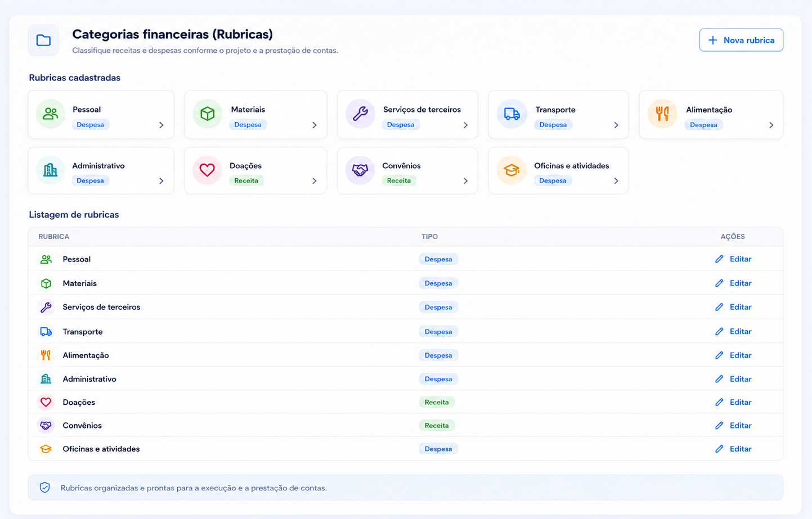
Task: Click the Transporte truck icon card
Action: [512, 114]
